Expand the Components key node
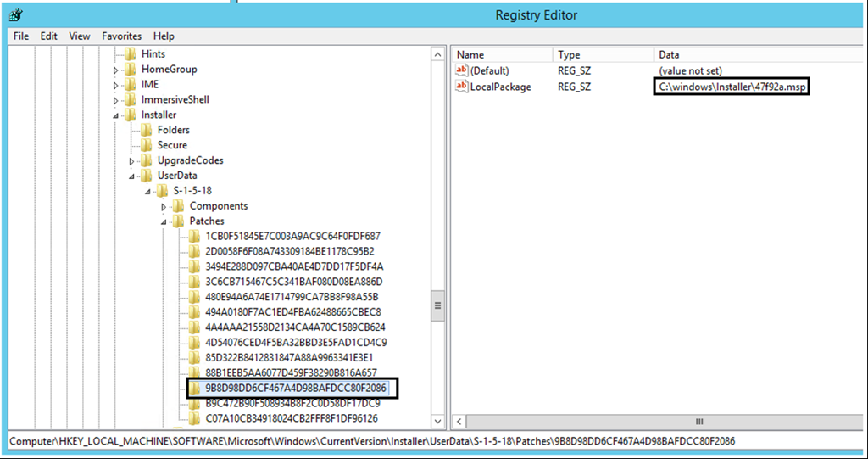The image size is (868, 459). tap(164, 207)
